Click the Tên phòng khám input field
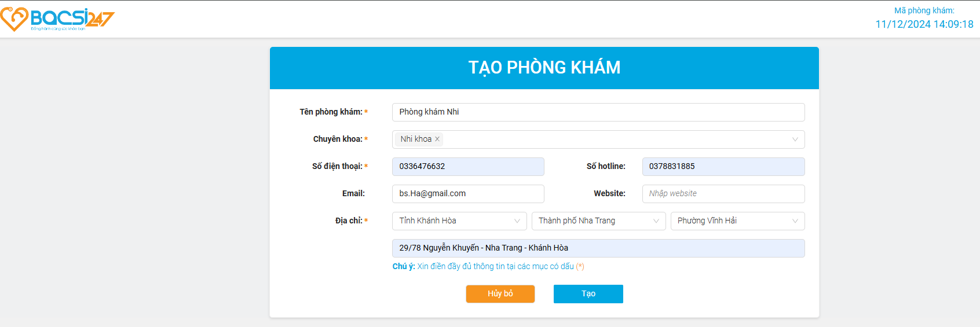The image size is (980, 327). [x=598, y=112]
